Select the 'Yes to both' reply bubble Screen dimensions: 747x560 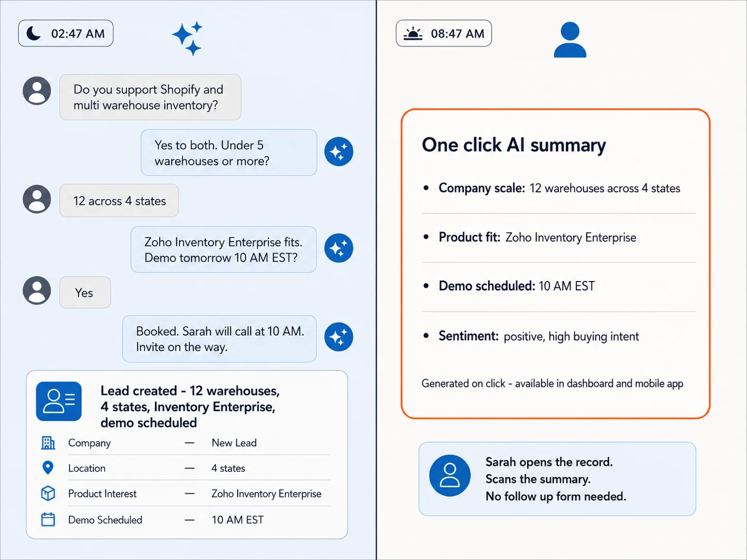(229, 153)
